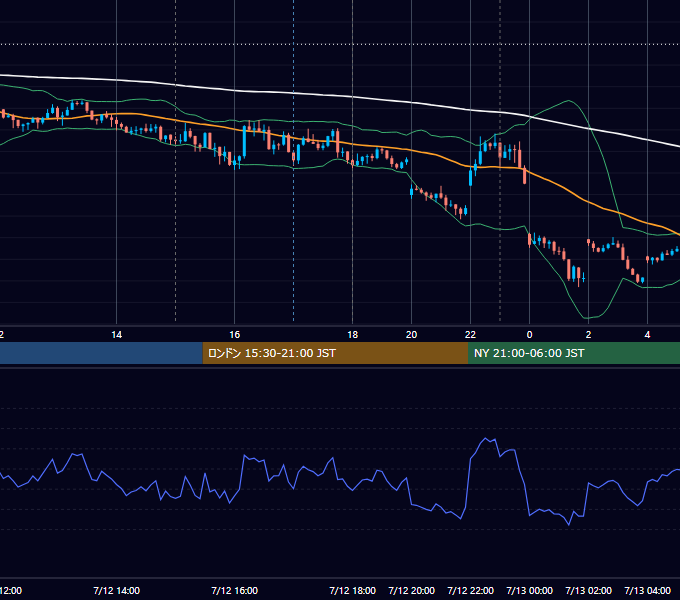This screenshot has width=680, height=600.
Task: Click the 7/13 04:00 date label
Action: click(647, 590)
